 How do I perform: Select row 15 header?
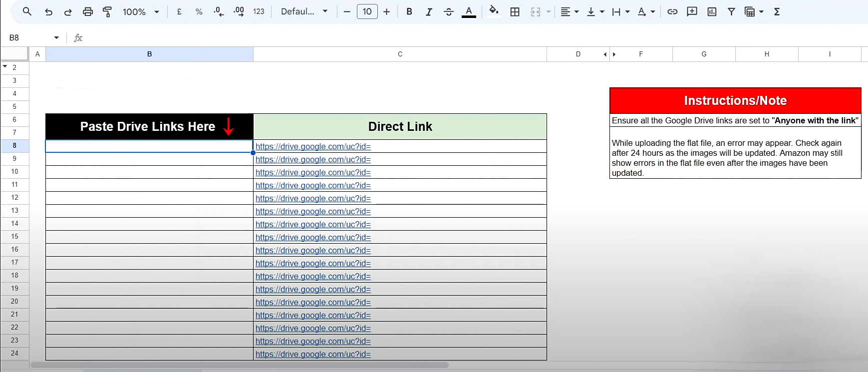(14, 236)
